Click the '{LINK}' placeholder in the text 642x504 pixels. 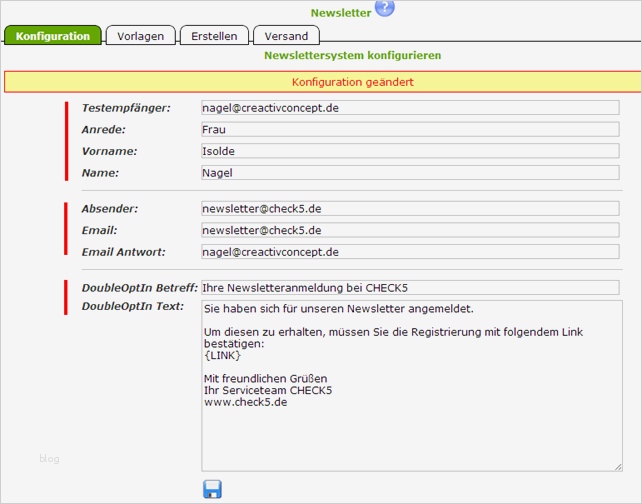tap(222, 355)
